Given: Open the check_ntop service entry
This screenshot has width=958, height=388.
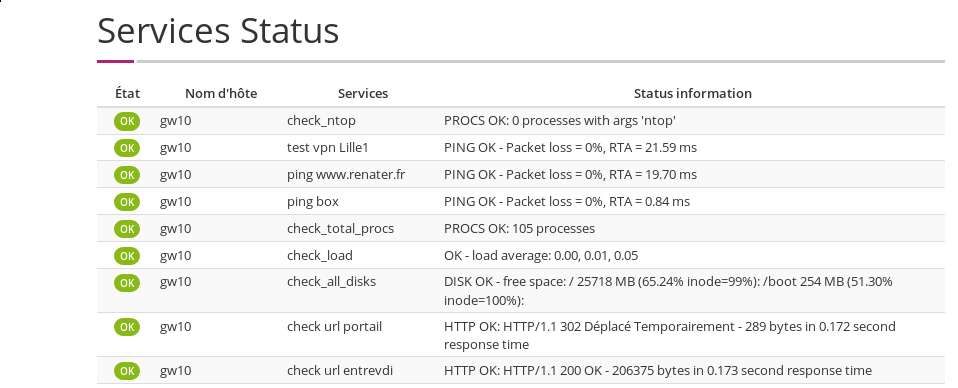Looking at the screenshot, I should pos(321,121).
